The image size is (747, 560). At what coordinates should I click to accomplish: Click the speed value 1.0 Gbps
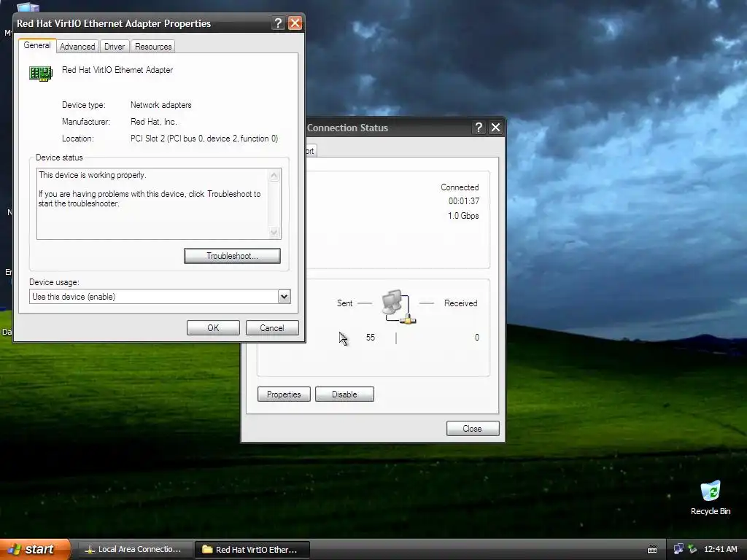pos(463,216)
